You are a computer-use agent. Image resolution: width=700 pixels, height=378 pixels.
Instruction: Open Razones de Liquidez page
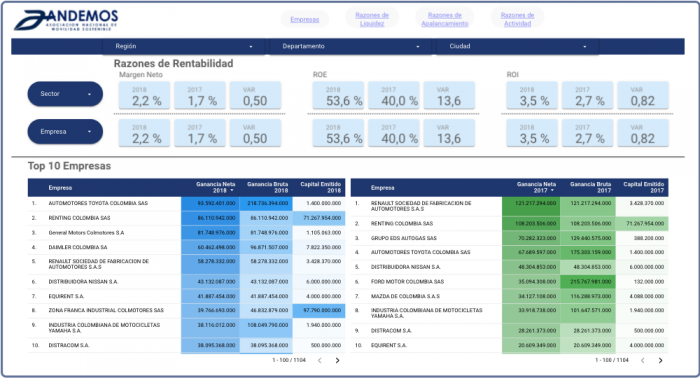coord(372,19)
